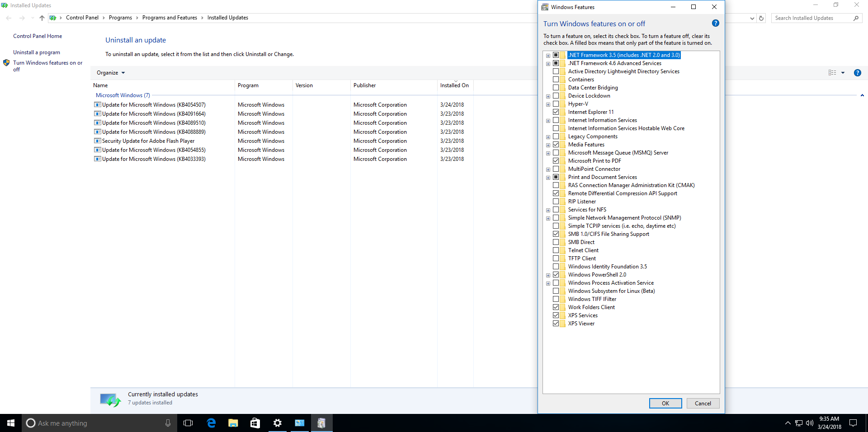Open Microsoft Store from taskbar
Viewport: 868px width, 432px height.
click(x=255, y=423)
